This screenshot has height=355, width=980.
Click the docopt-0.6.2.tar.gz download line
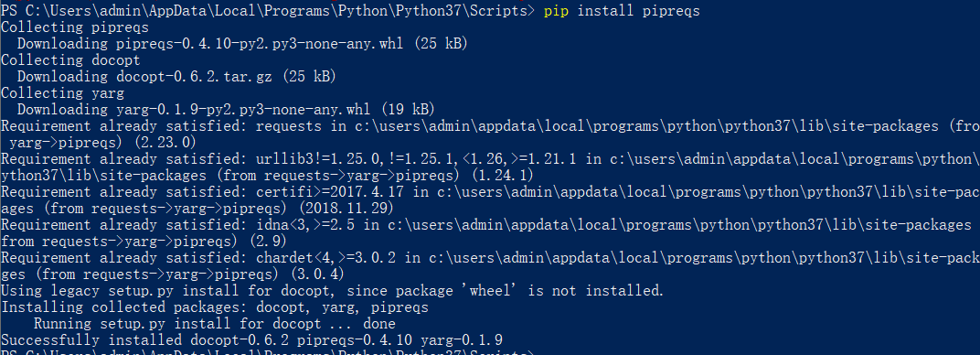click(176, 77)
